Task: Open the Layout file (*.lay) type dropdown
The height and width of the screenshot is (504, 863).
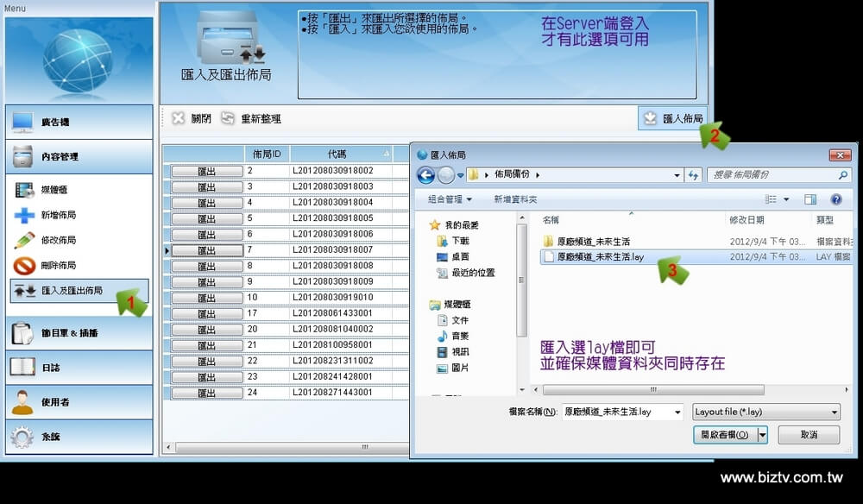Action: [x=765, y=413]
